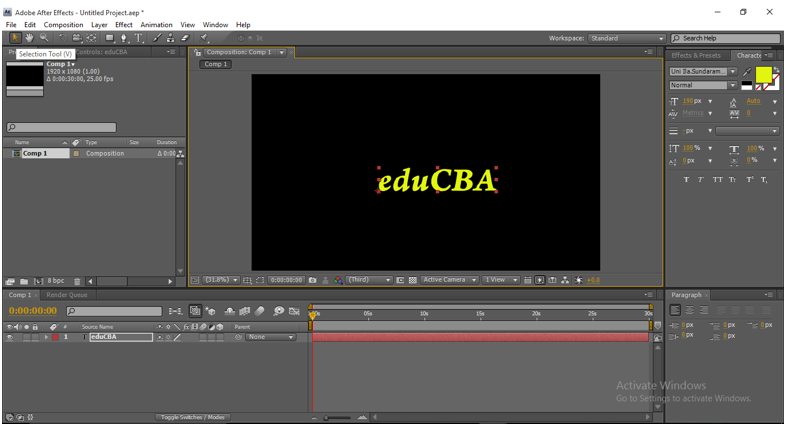The width and height of the screenshot is (785, 424).
Task: Toggle comp viewer lock icon
Action: click(x=197, y=53)
